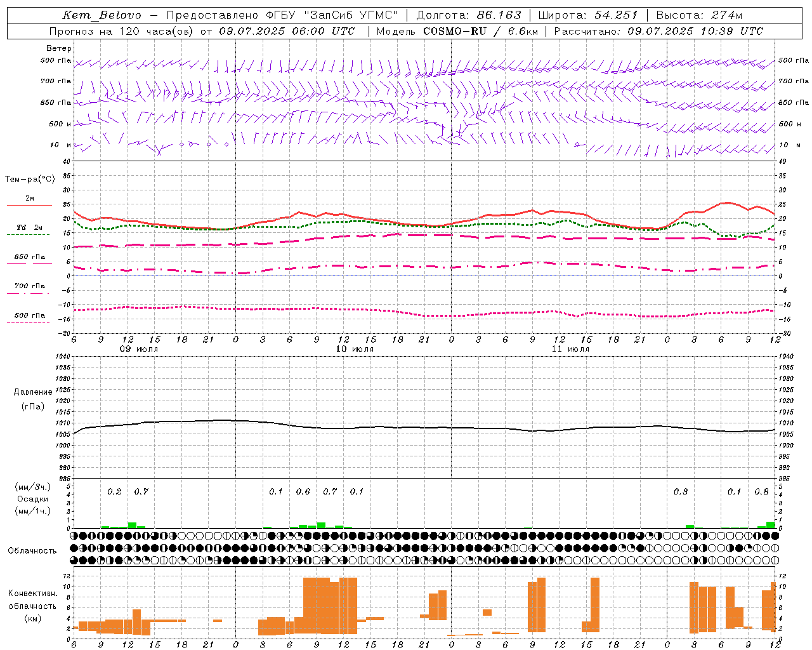Click the 'Облачность' cloudiness label
The image size is (812, 650).
click(x=32, y=550)
